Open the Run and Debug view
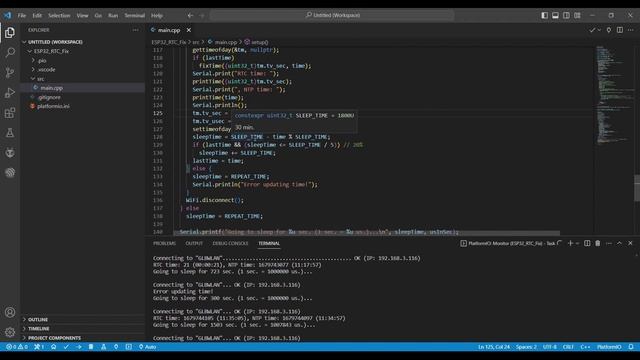 [x=10, y=93]
